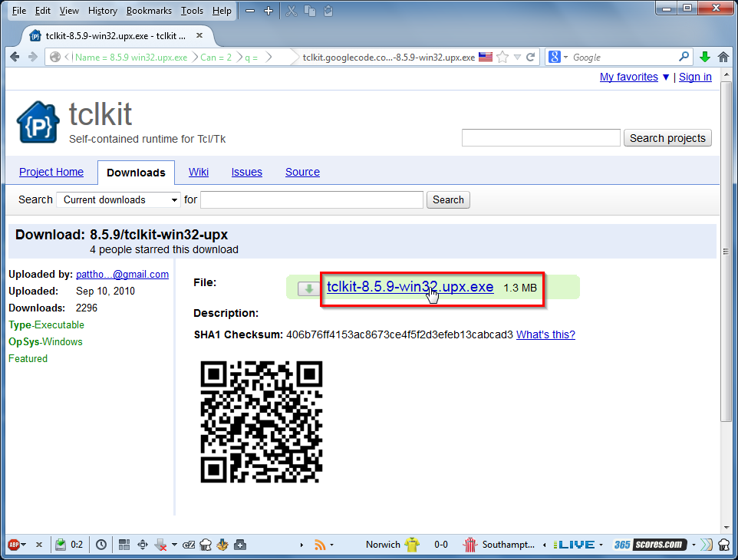The image size is (738, 560).
Task: Click the clock timer icon in status bar
Action: [100, 545]
